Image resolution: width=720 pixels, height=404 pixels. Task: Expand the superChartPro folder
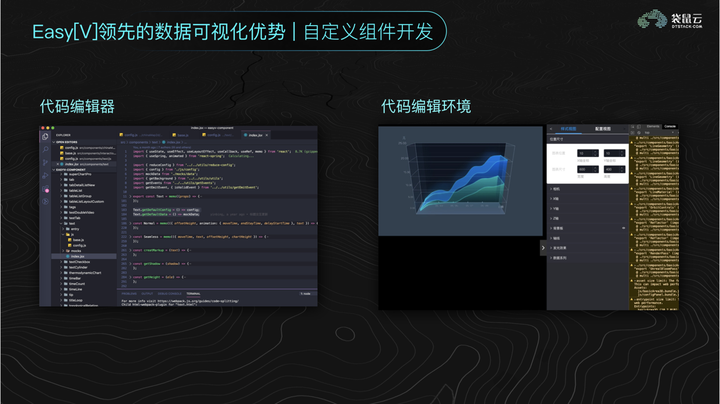84,174
